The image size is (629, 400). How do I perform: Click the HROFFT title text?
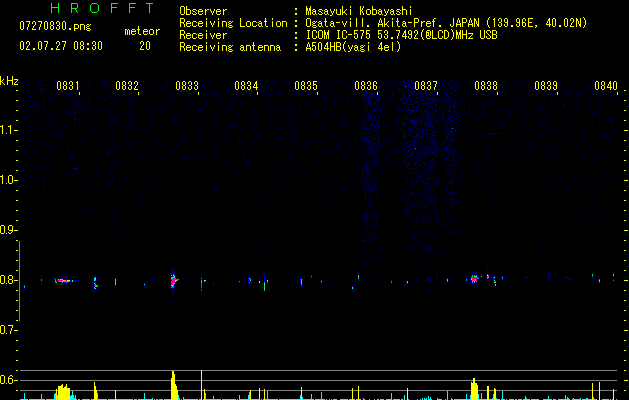pyautogui.click(x=103, y=8)
